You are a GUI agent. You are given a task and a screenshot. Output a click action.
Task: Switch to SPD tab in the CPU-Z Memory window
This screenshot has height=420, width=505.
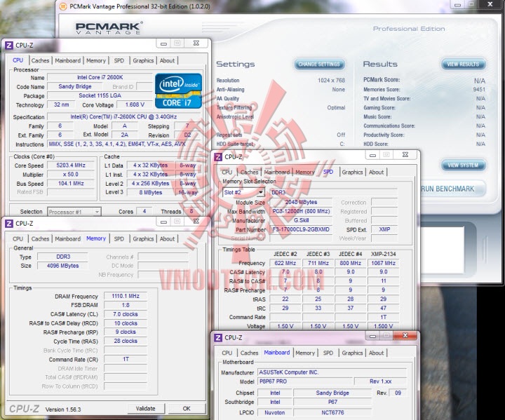[119, 239]
